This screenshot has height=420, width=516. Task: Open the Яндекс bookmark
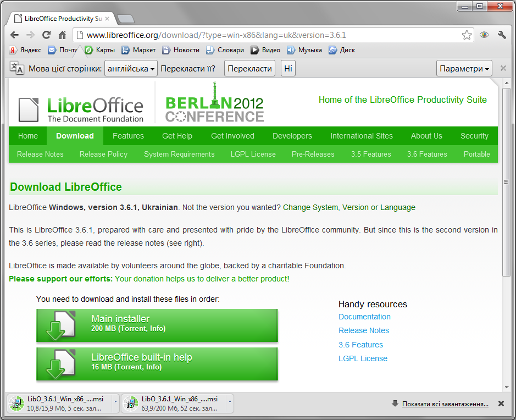[x=25, y=50]
